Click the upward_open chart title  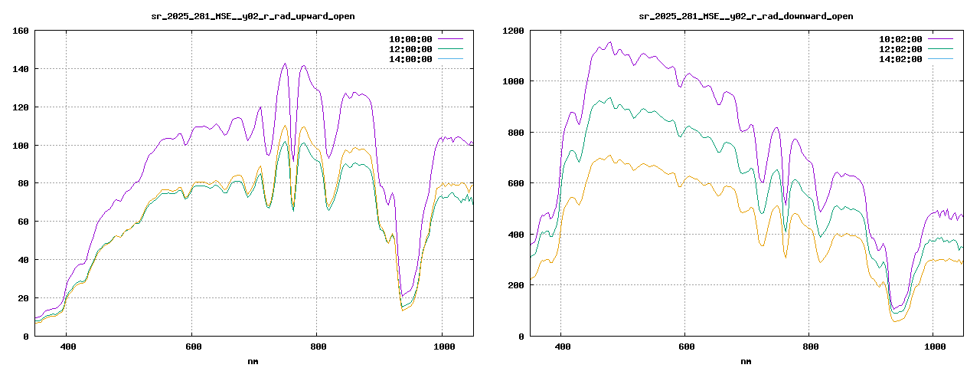click(253, 16)
